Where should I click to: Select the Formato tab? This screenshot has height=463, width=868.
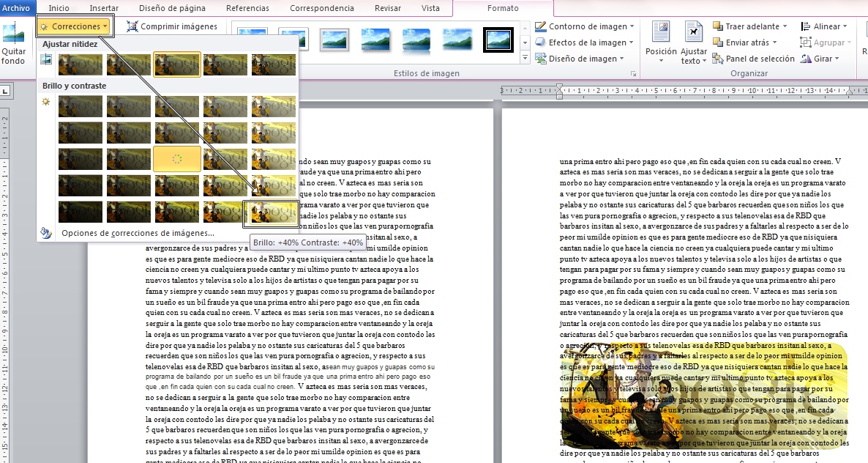[x=503, y=8]
